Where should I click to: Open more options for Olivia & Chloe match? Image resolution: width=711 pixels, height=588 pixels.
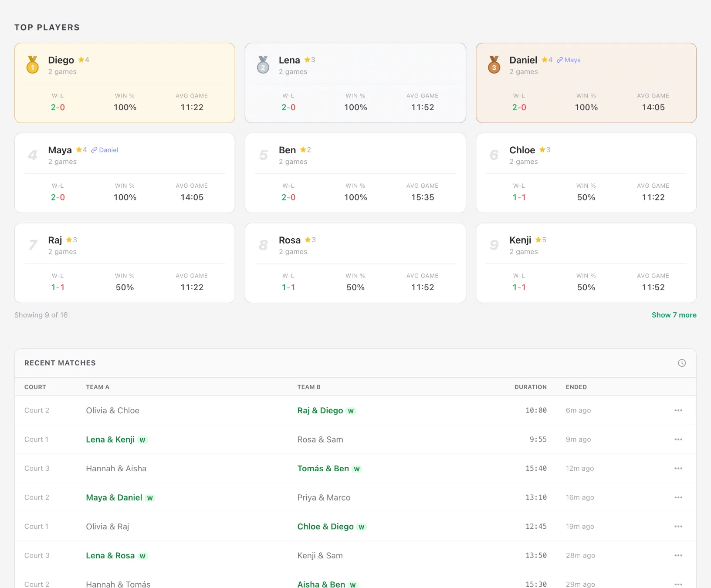pyautogui.click(x=678, y=410)
